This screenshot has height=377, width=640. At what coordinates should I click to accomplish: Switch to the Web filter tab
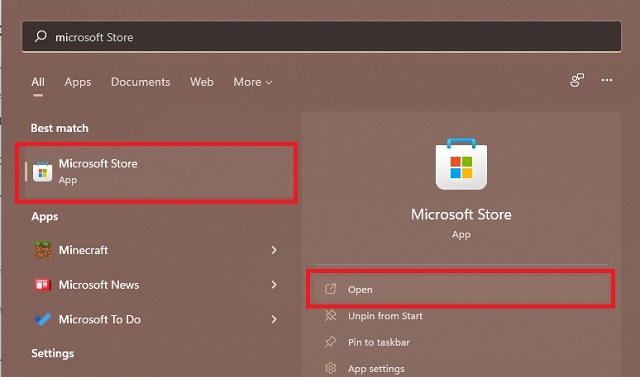(x=202, y=82)
